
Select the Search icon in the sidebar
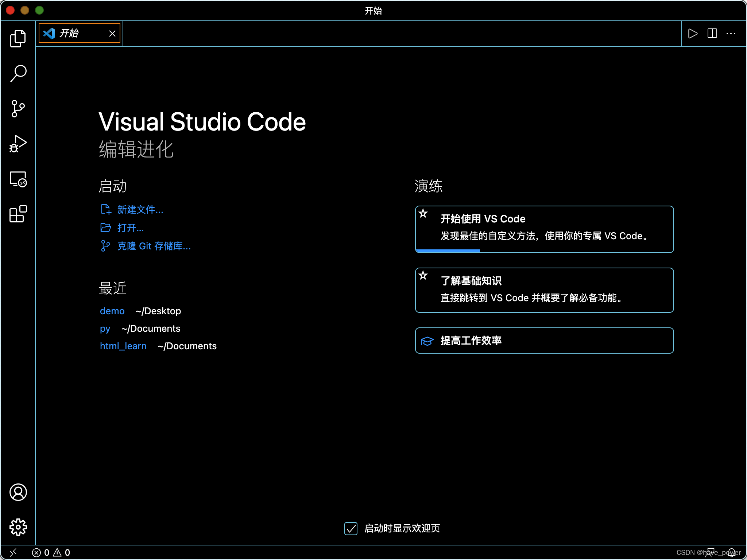coord(18,73)
